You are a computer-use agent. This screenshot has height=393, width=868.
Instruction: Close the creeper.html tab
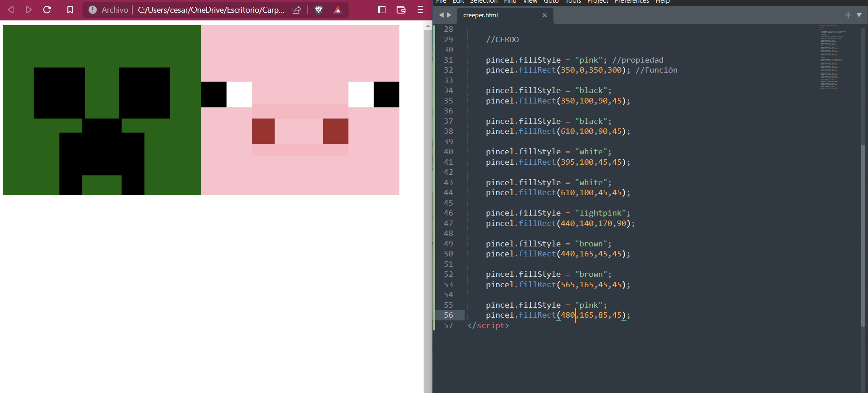[x=544, y=15]
